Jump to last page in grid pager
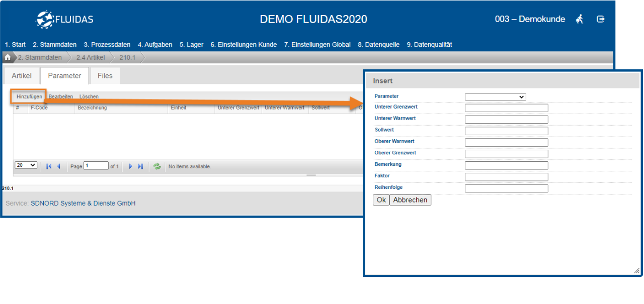The height and width of the screenshot is (304, 644). pyautogui.click(x=140, y=166)
